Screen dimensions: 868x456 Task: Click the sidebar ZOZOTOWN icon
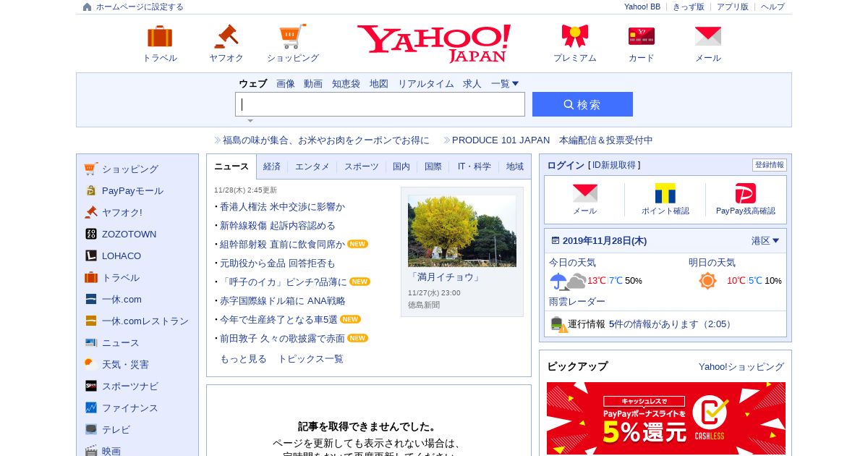(x=90, y=234)
